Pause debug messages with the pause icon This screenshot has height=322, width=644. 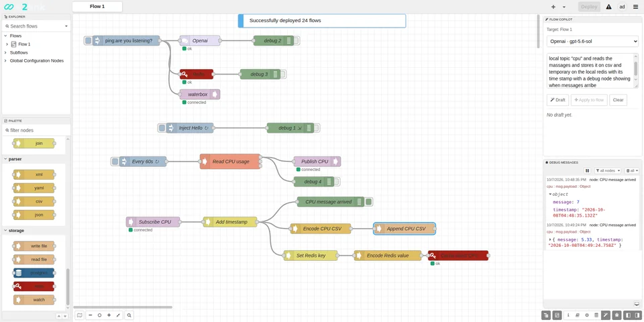pyautogui.click(x=588, y=170)
